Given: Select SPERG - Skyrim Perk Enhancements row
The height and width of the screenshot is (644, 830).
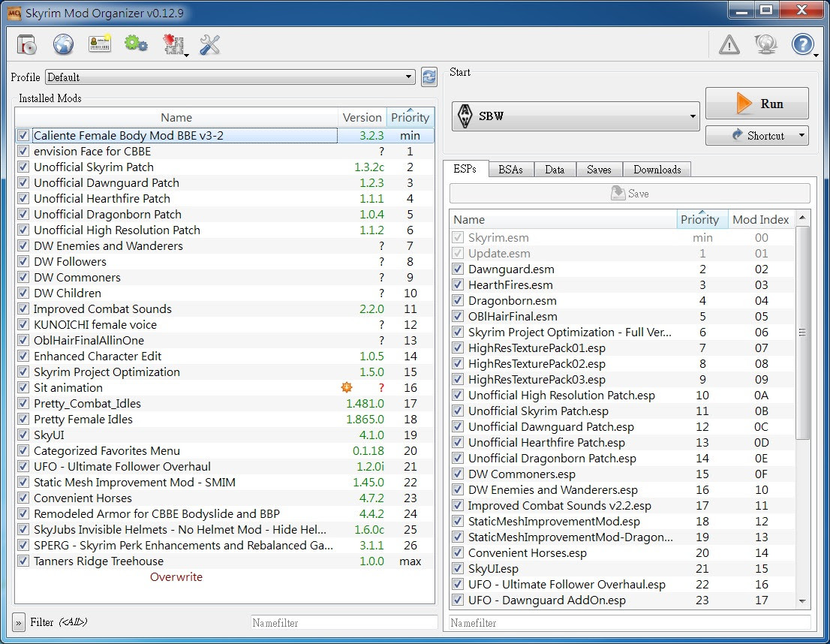Looking at the screenshot, I should 225,545.
